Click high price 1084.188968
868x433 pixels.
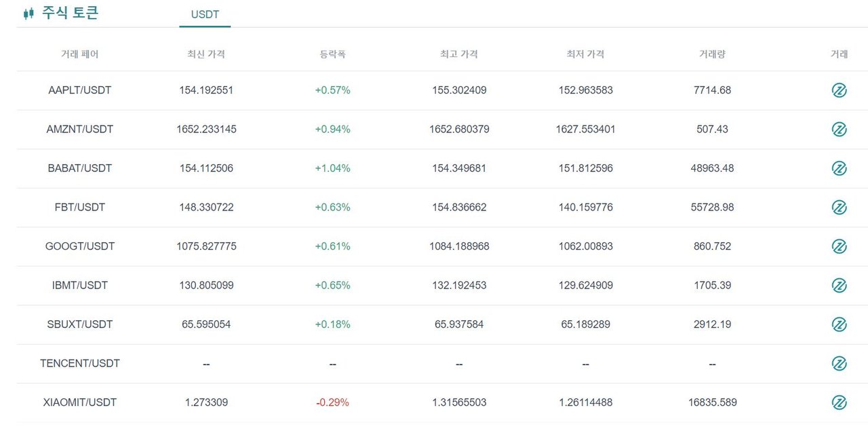[459, 246]
